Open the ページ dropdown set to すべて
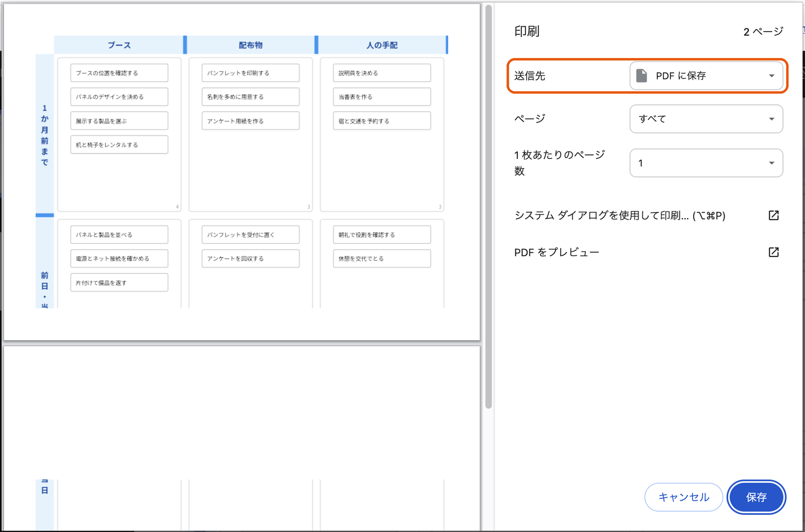This screenshot has height=532, width=805. (706, 119)
